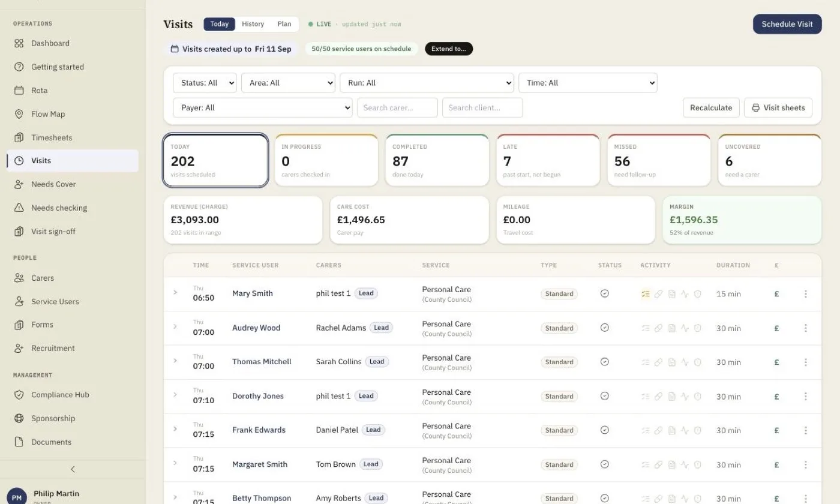The width and height of the screenshot is (840, 504).
Task: Open the Status: All dropdown
Action: click(205, 83)
